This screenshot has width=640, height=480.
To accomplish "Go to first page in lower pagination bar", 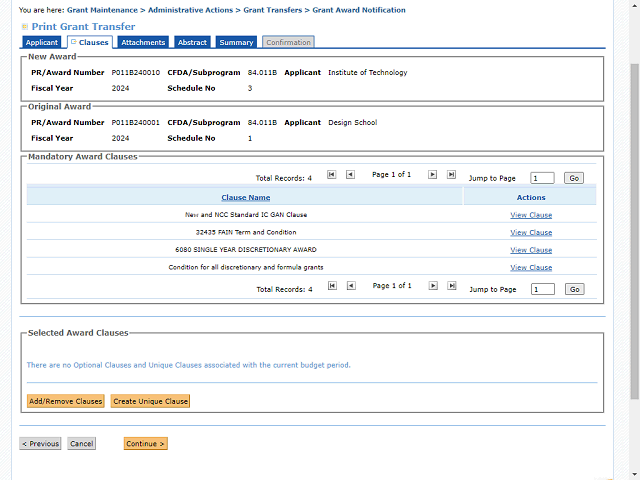I will pos(332,286).
